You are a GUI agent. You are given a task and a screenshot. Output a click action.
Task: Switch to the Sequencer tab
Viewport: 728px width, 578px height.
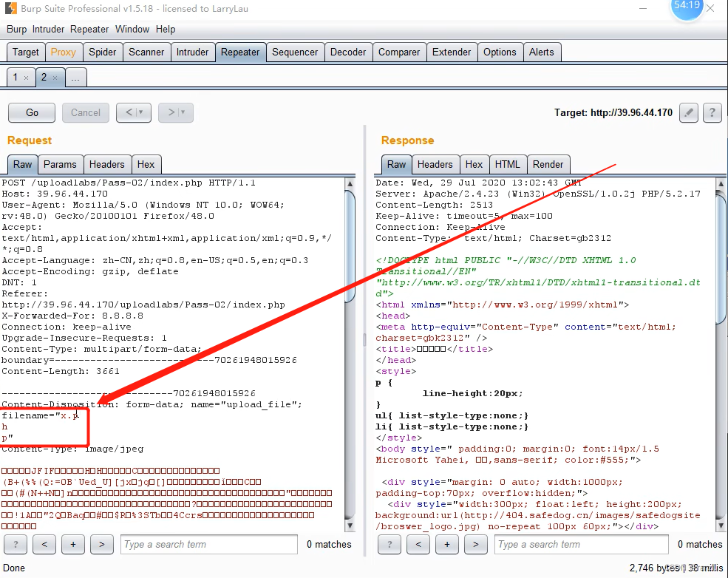click(295, 52)
